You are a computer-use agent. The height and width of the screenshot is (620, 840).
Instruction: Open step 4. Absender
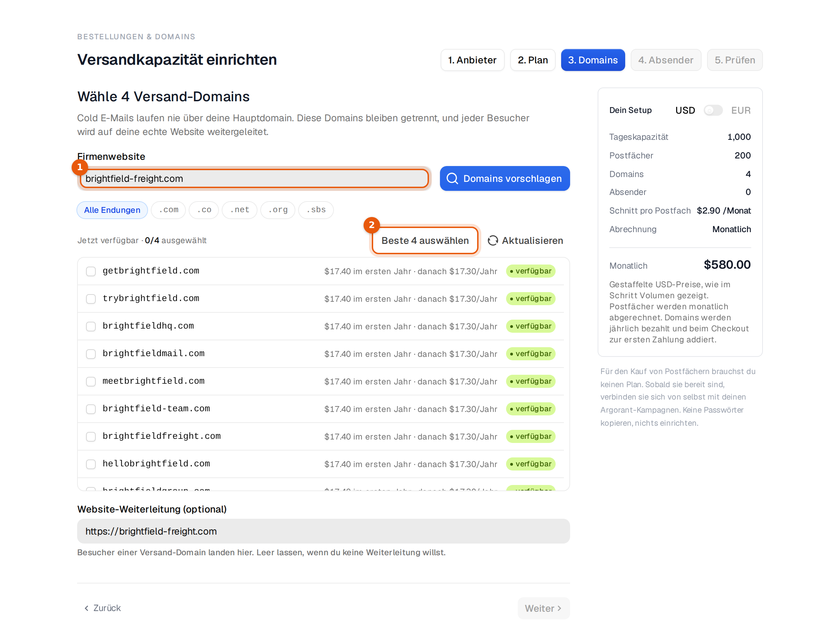tap(665, 60)
